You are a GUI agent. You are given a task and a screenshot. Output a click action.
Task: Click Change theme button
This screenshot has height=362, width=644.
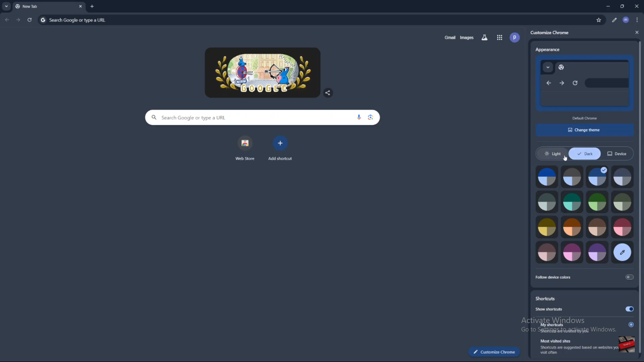click(584, 130)
